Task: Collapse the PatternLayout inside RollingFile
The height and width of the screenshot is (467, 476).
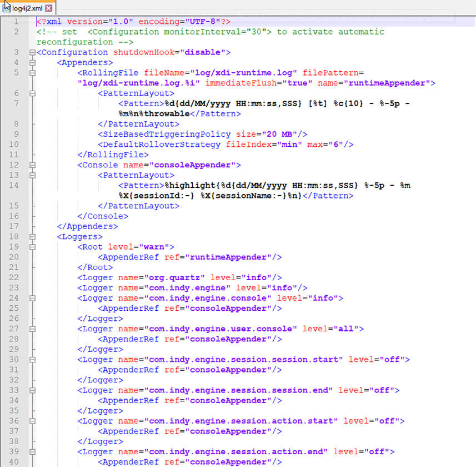Action: (x=32, y=93)
